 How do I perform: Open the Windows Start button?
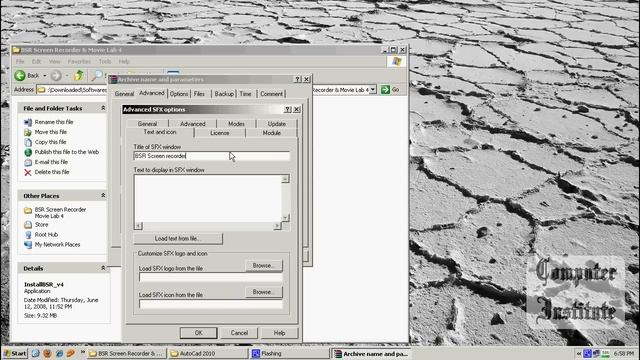click(x=15, y=353)
